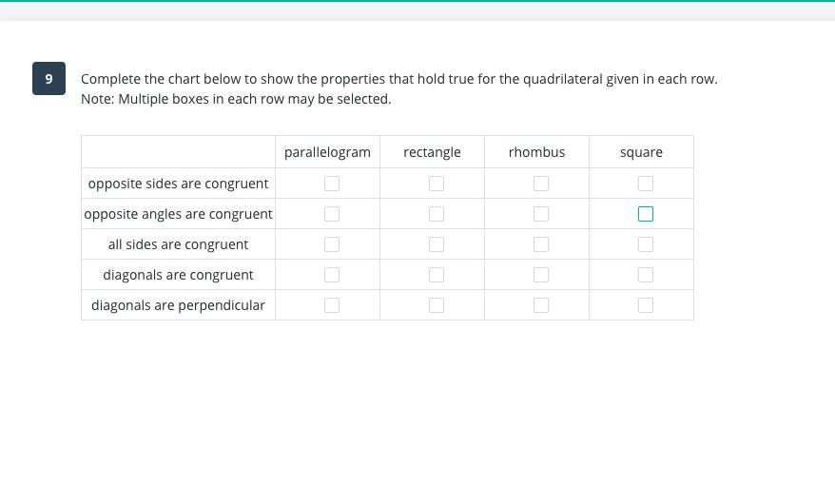Check rectangle for opposite sides are congruent
The image size is (835, 504).
(x=437, y=184)
